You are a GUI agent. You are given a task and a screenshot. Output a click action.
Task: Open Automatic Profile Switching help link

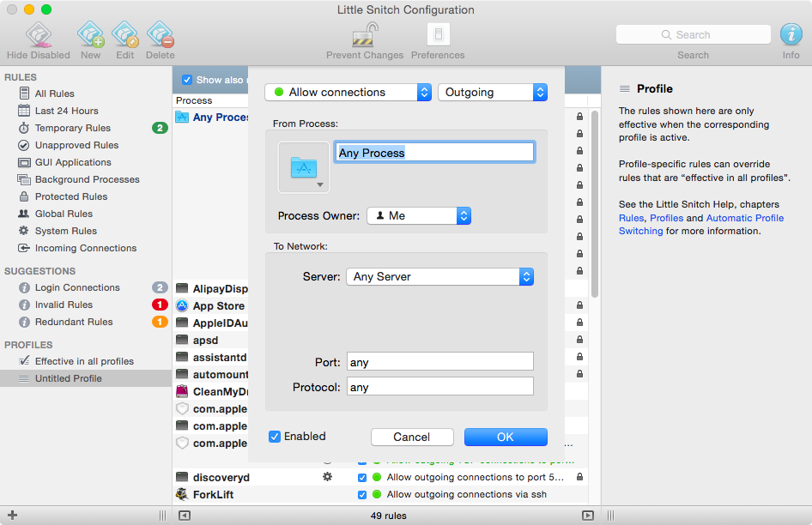(701, 224)
